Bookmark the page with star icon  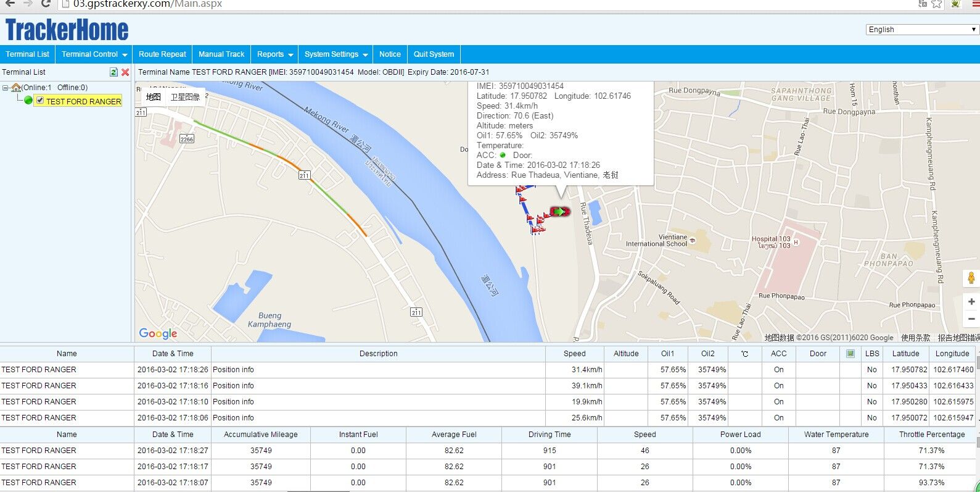[937, 4]
